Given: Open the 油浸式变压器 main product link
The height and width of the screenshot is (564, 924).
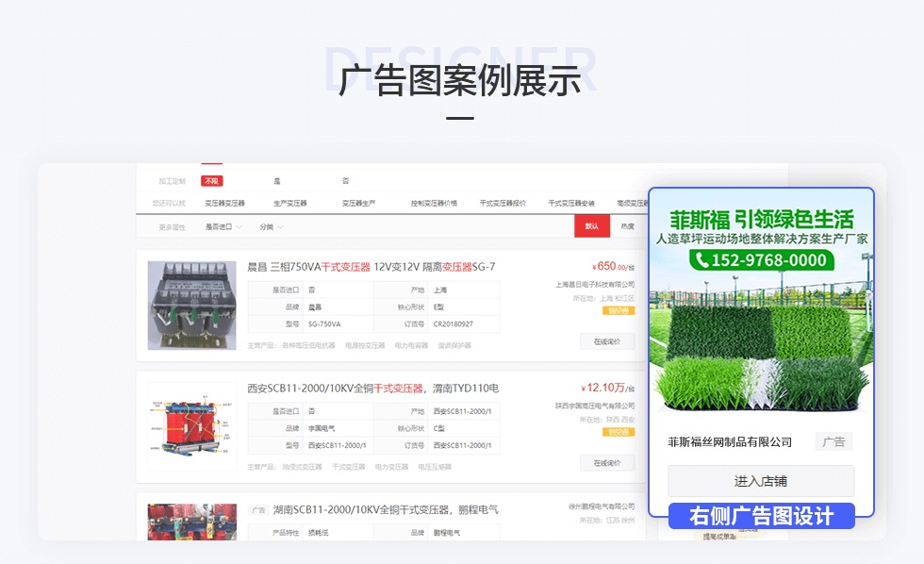Looking at the screenshot, I should click(302, 467).
